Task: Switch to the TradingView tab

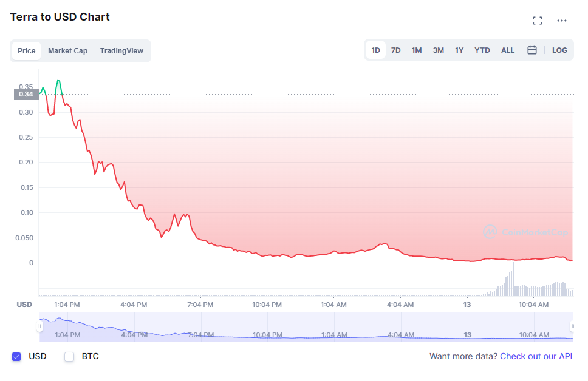Action: click(x=121, y=51)
